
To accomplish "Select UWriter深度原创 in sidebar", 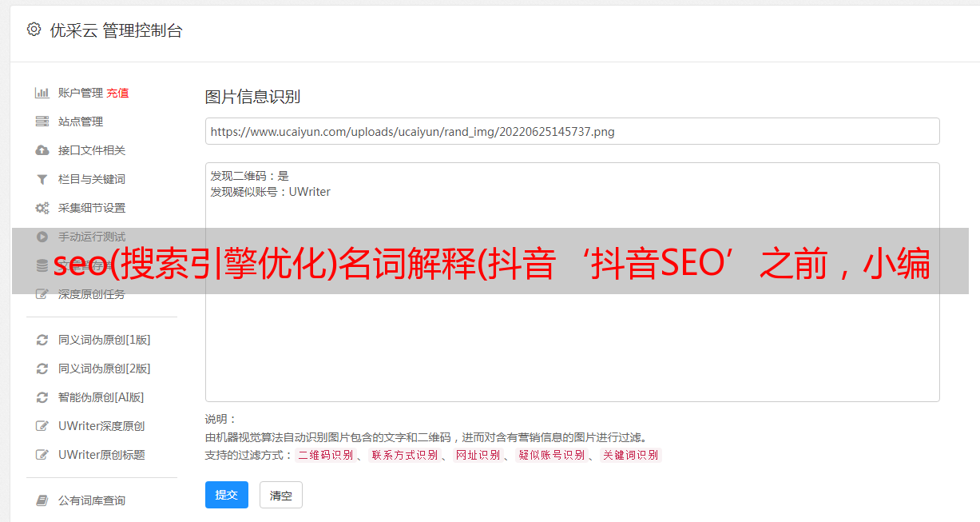I will tap(101, 426).
